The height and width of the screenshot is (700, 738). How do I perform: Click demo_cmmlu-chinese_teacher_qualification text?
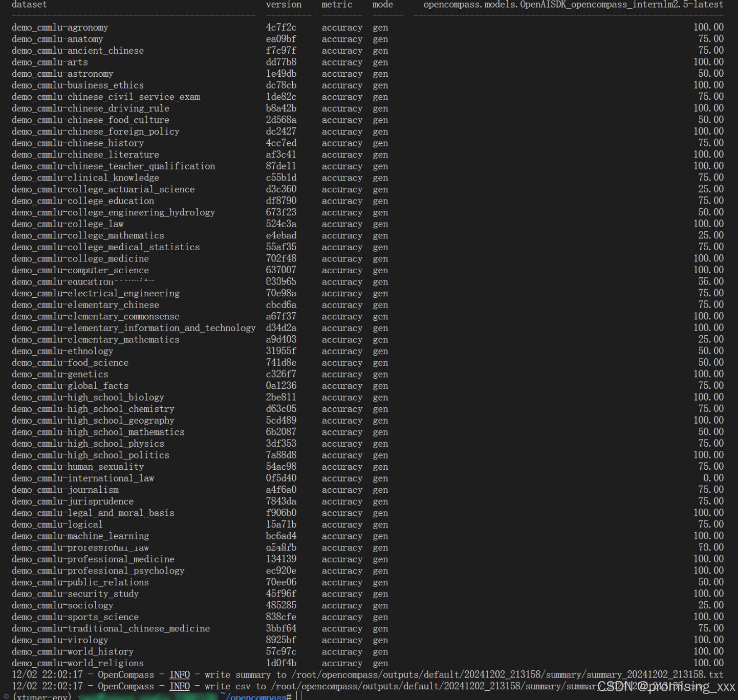pos(114,166)
